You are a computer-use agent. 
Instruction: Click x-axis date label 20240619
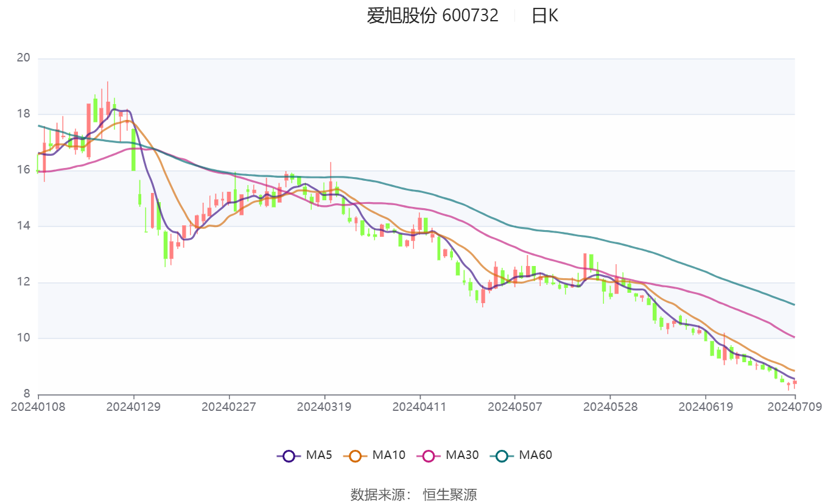705,407
